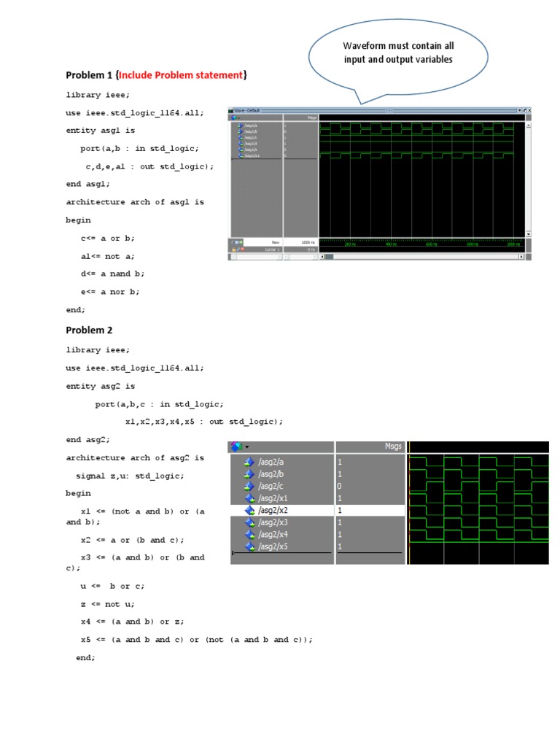560x747 pixels.
Task: Click the /asg2/x2 signal icon
Action: [x=249, y=510]
